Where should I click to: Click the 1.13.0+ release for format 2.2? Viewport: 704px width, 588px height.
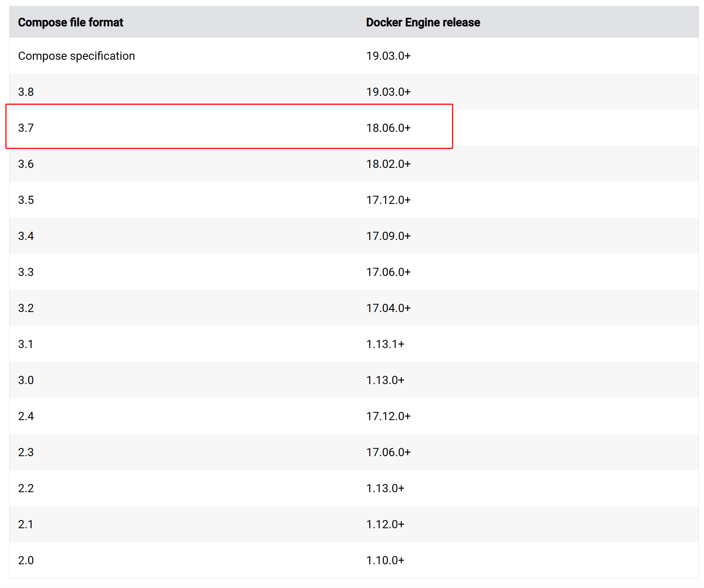385,488
